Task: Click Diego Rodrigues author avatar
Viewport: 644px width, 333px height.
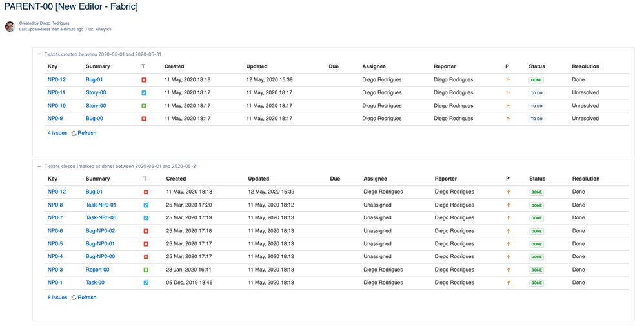Action: (x=10, y=26)
